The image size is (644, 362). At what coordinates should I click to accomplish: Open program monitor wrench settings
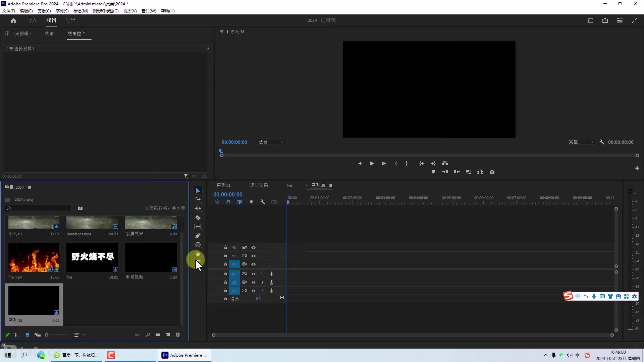click(x=602, y=142)
